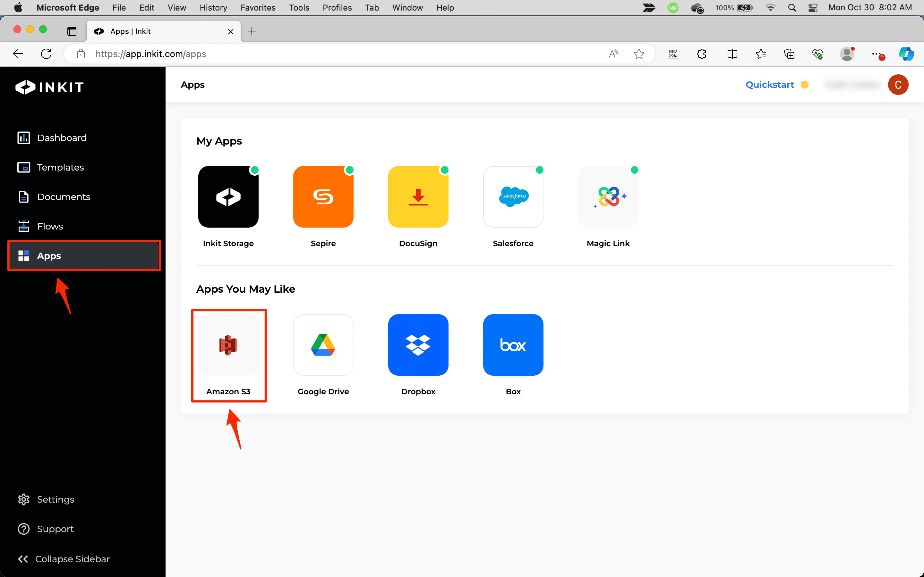
Task: Open the Box integration
Action: click(x=513, y=345)
